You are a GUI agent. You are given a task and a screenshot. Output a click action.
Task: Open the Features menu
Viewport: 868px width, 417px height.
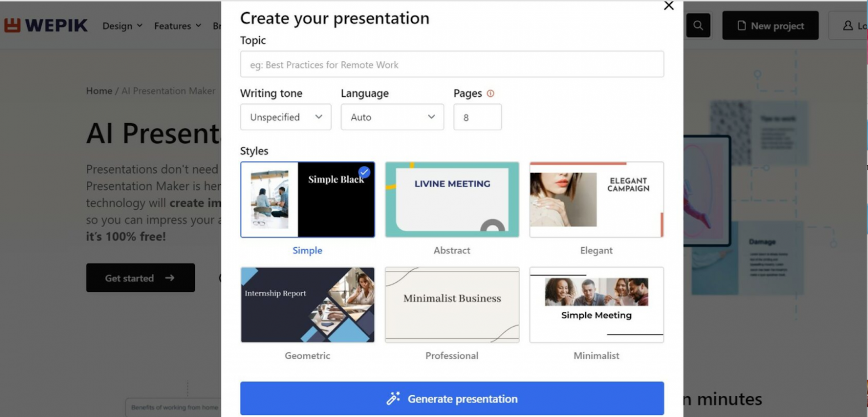(x=177, y=26)
